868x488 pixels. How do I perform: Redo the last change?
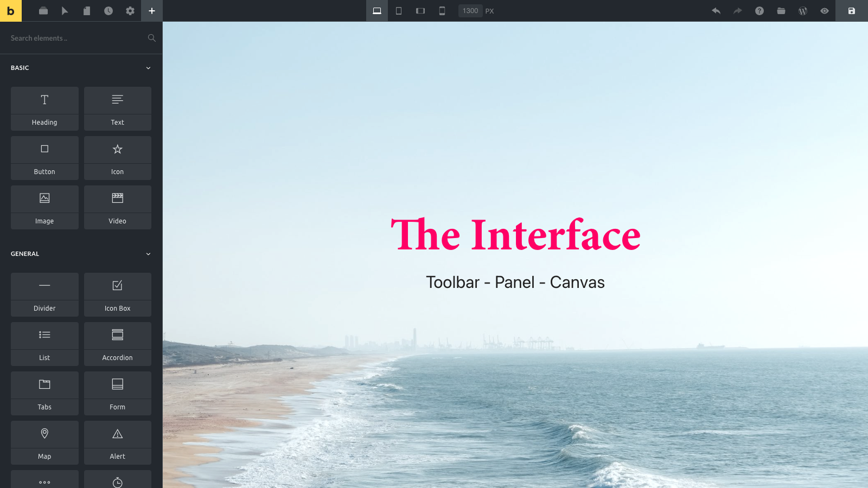pyautogui.click(x=738, y=11)
